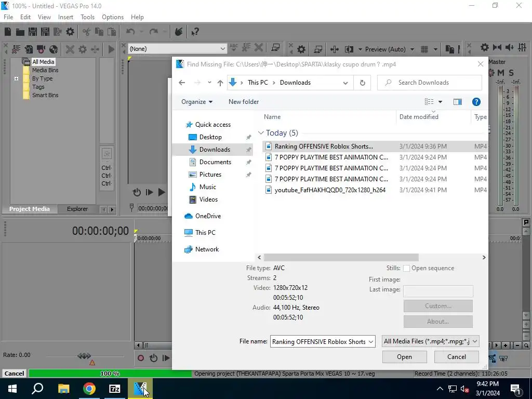Open File Explorer from the taskbar
Screen dimensions: 532x399
(x=63, y=389)
